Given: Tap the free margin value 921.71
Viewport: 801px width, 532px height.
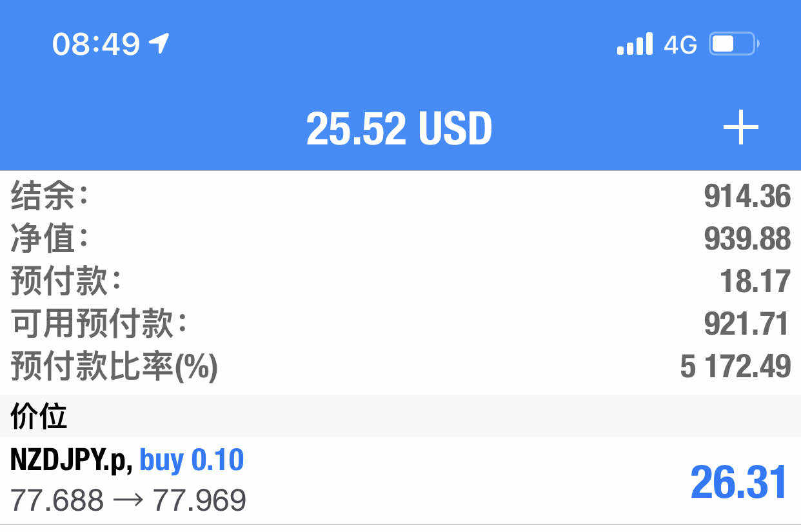Looking at the screenshot, I should point(747,324).
